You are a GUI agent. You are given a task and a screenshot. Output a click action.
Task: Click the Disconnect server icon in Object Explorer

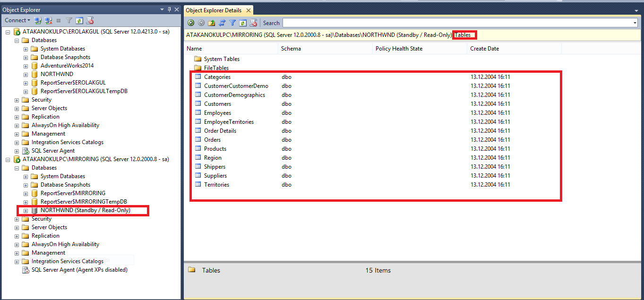point(48,21)
